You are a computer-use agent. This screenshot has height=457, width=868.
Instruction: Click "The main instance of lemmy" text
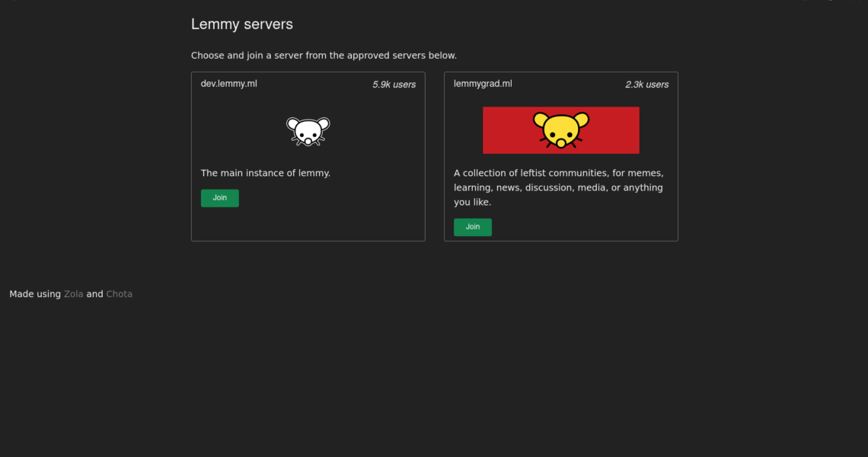(265, 173)
